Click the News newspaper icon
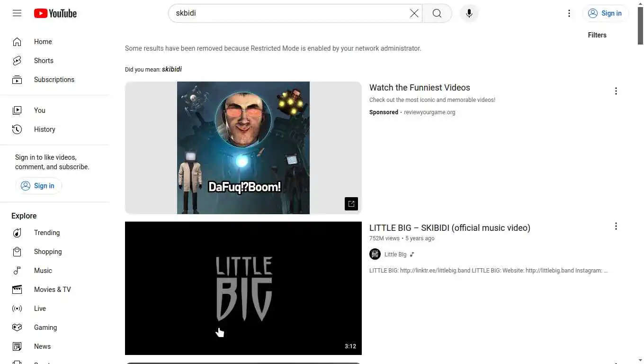The height and width of the screenshot is (364, 644). 17,346
